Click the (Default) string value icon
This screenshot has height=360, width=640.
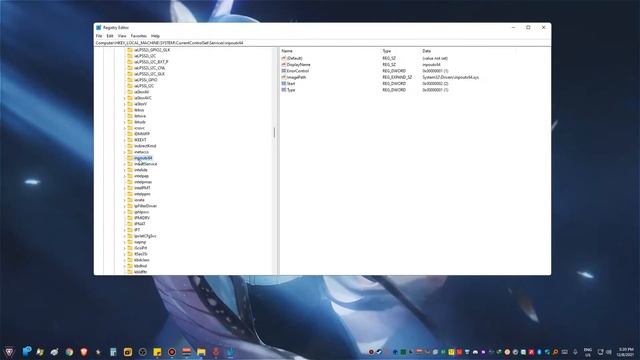tap(284, 58)
